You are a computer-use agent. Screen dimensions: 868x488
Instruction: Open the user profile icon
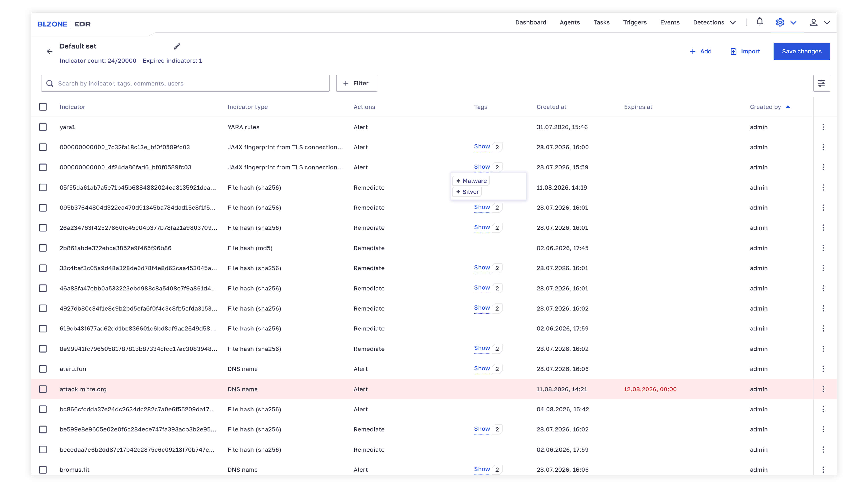click(813, 23)
